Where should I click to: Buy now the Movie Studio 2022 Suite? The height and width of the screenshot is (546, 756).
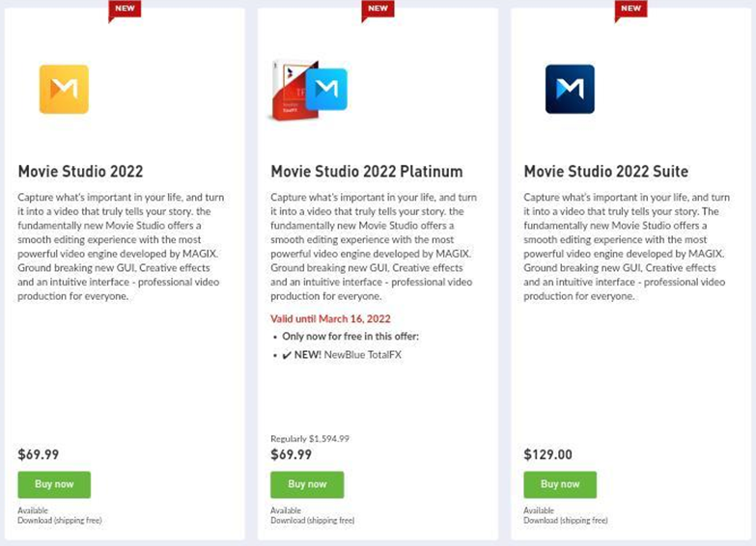[x=560, y=484]
